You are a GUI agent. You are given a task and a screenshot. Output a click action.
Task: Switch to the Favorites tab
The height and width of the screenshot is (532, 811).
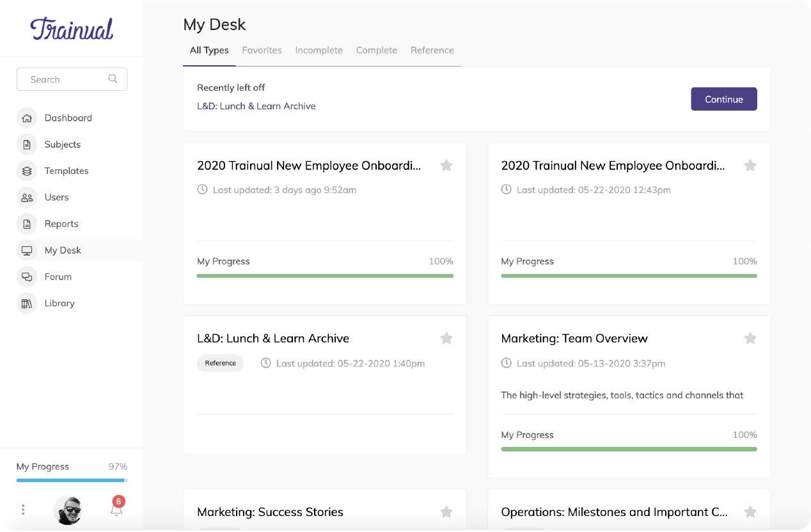point(262,51)
